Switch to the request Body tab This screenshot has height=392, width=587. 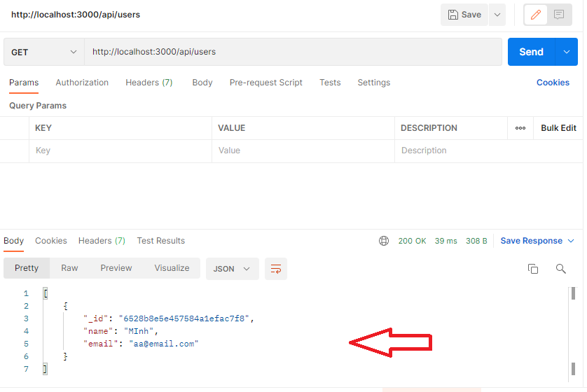click(x=202, y=83)
